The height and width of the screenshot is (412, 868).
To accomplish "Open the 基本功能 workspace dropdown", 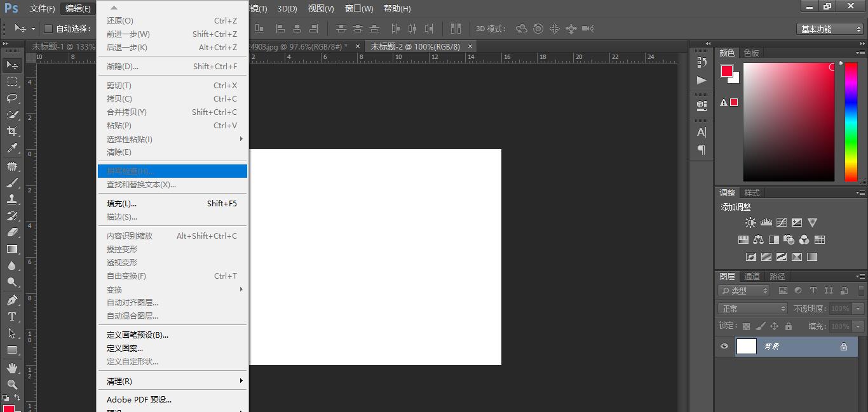I will [x=830, y=29].
